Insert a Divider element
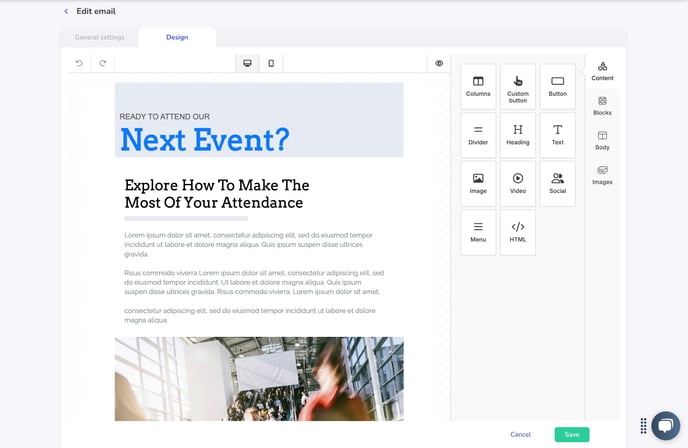The width and height of the screenshot is (688, 448). pyautogui.click(x=478, y=134)
